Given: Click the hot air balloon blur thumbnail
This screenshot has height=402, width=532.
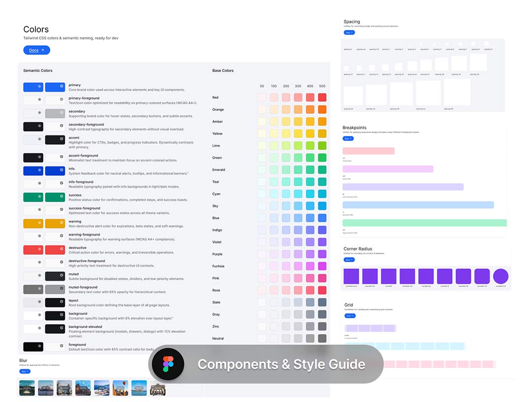Looking at the screenshot, I should [x=120, y=388].
